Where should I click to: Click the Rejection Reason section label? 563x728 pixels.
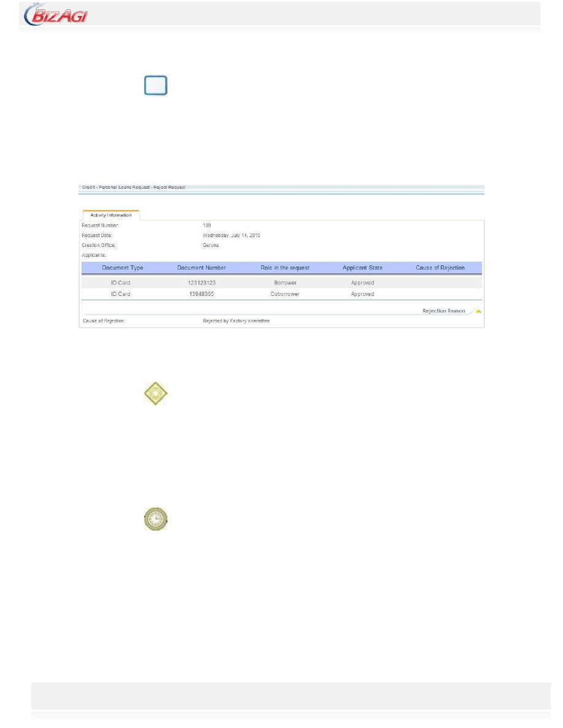[443, 311]
